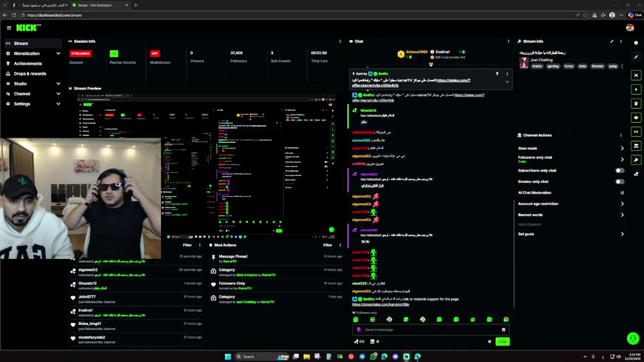This screenshot has width=644, height=362.
Task: Click the info icon on right rail
Action: pyautogui.click(x=636, y=43)
